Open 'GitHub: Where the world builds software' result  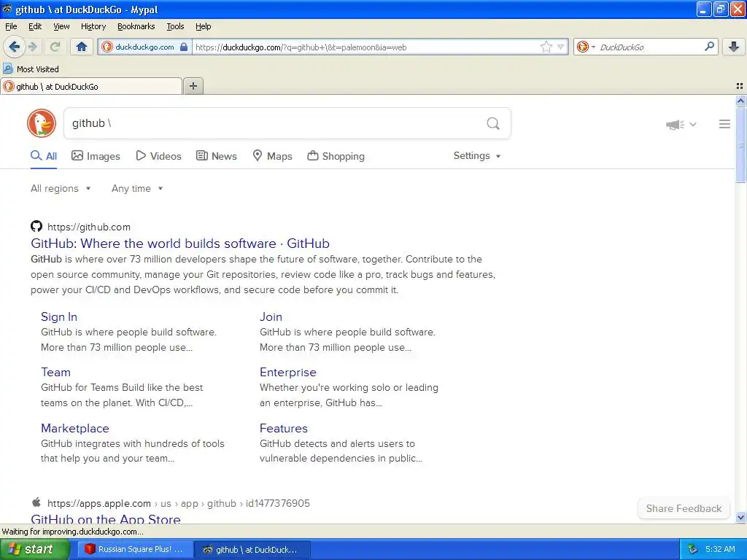180,244
